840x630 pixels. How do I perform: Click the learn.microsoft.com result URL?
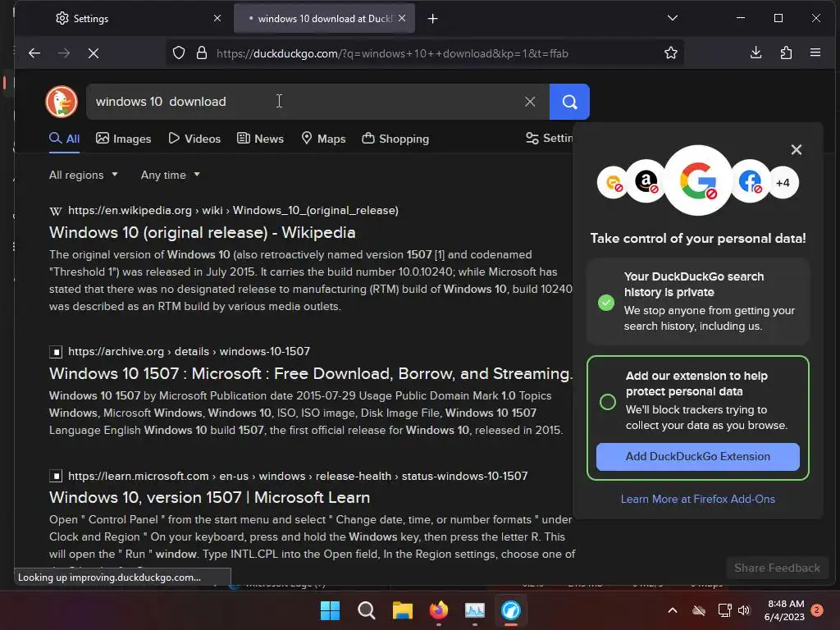click(x=298, y=476)
